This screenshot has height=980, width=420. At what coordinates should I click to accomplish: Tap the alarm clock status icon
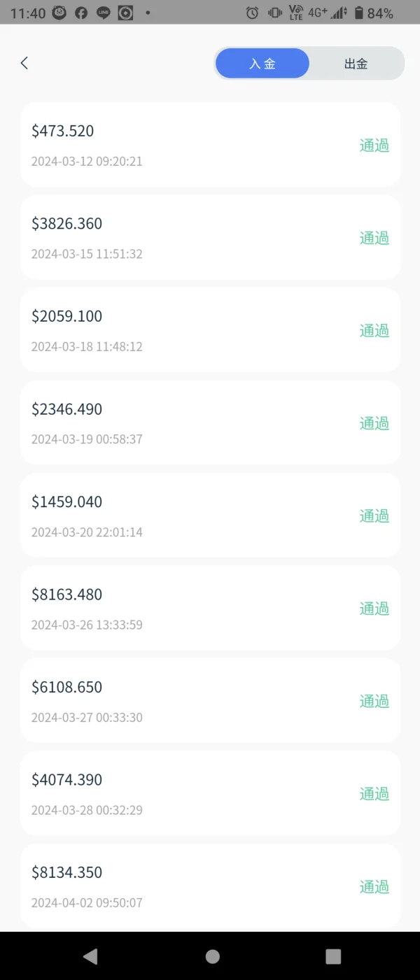click(x=252, y=13)
